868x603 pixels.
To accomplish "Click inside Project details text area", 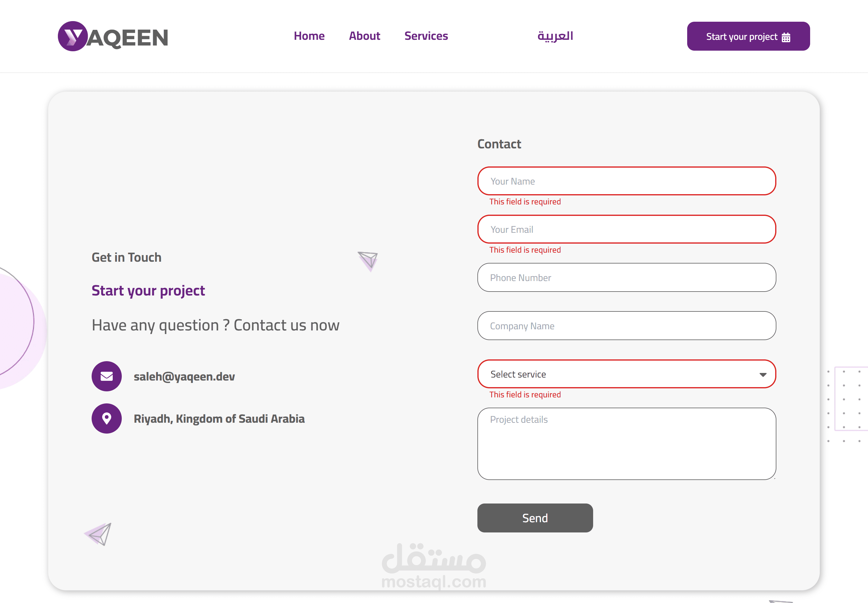I will (626, 444).
